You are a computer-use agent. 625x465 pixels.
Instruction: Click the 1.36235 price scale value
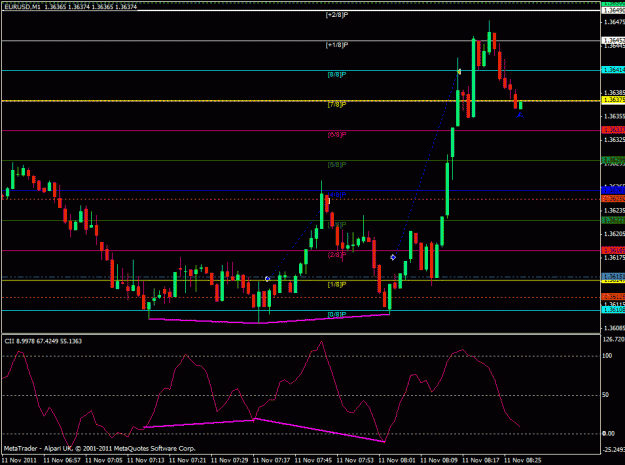614,210
